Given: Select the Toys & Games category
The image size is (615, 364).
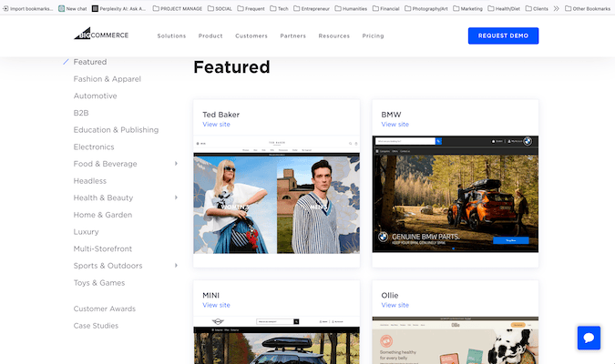Looking at the screenshot, I should [x=98, y=282].
